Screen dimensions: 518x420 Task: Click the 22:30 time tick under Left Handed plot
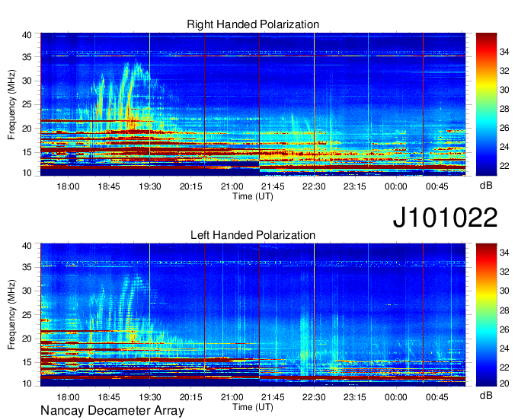tap(314, 397)
